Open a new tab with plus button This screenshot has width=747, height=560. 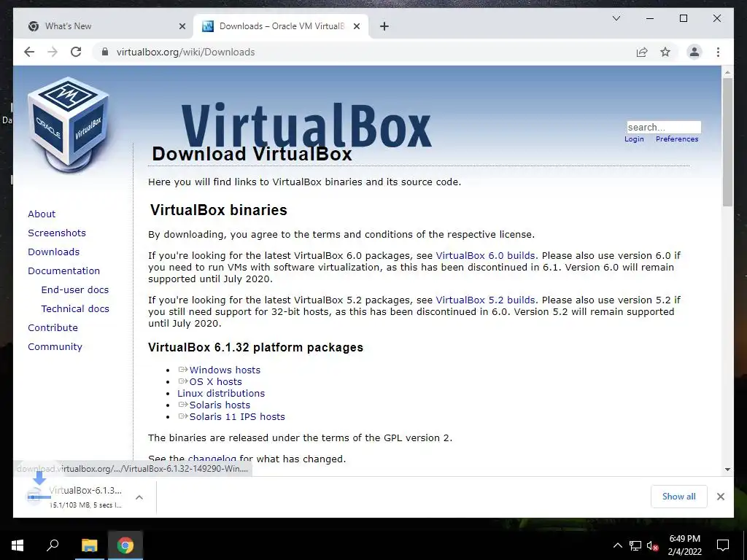click(x=384, y=26)
